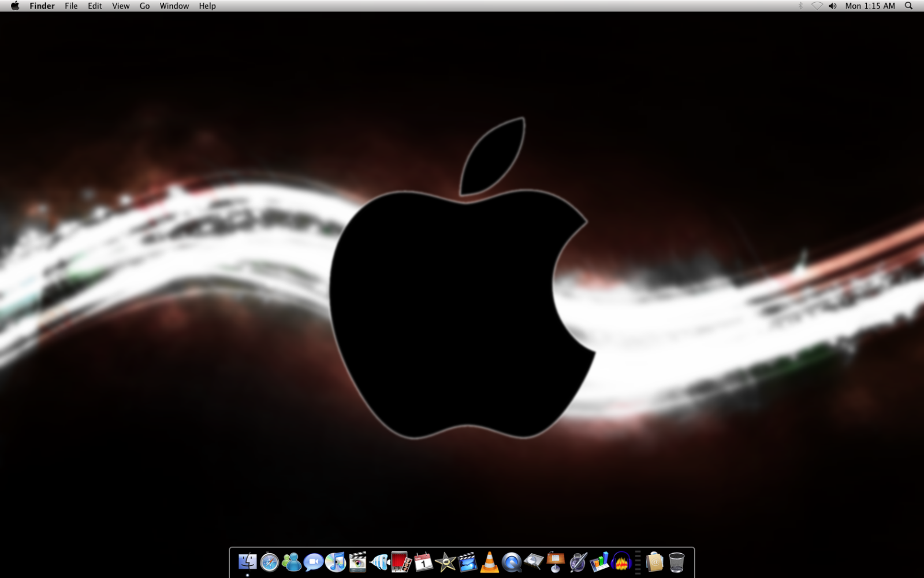Open Finder from the Dock
Screen dimensions: 924x578
pos(248,561)
